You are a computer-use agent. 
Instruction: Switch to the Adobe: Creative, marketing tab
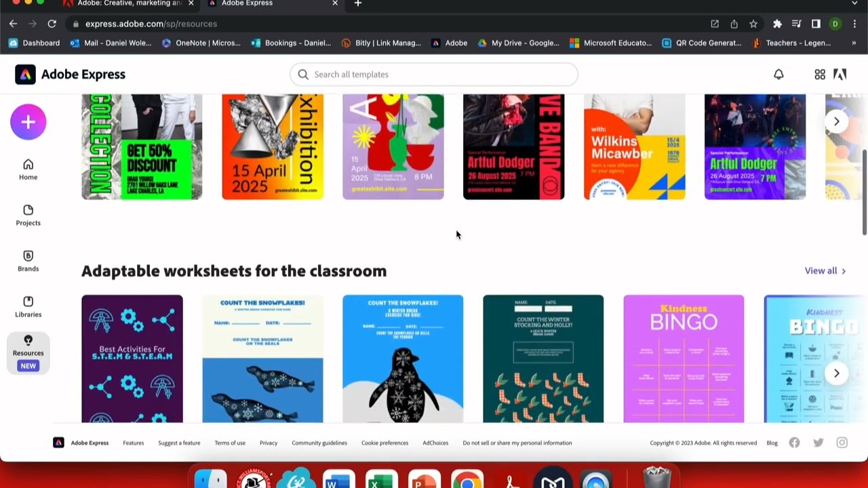point(129,4)
